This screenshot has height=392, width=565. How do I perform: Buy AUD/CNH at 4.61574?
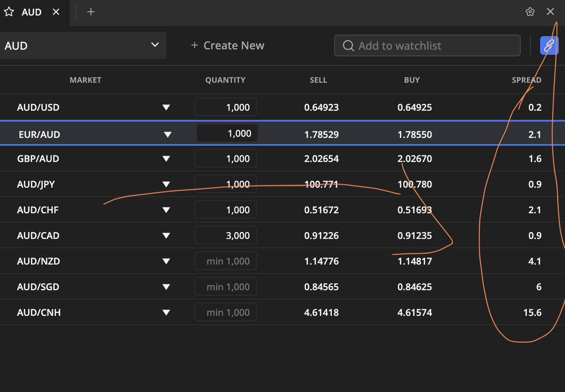coord(415,312)
